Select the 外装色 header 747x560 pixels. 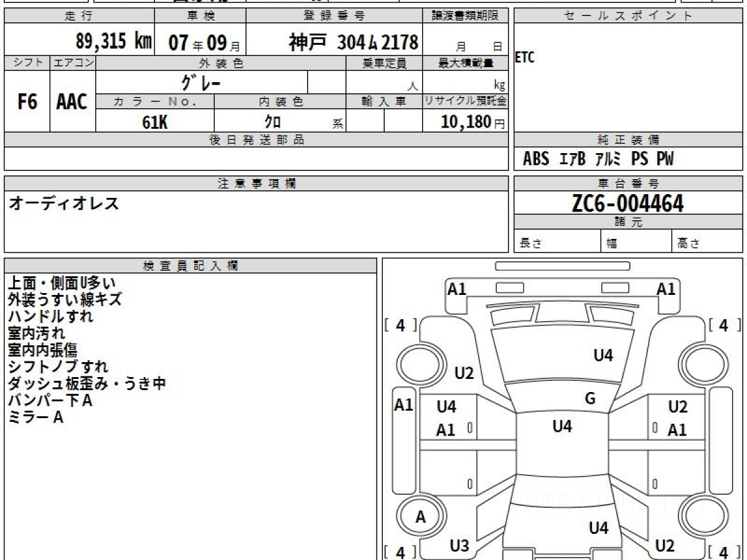(x=221, y=63)
